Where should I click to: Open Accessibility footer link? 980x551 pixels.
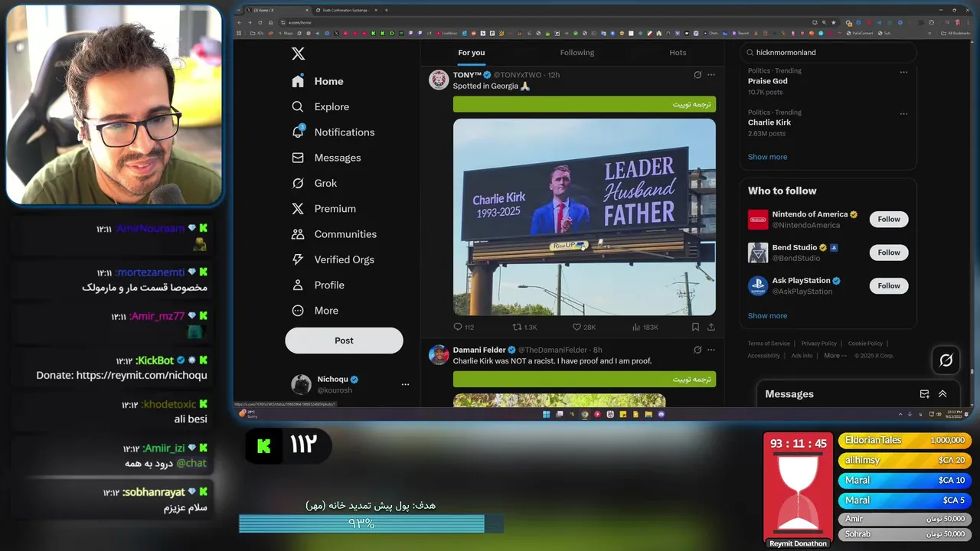point(764,355)
